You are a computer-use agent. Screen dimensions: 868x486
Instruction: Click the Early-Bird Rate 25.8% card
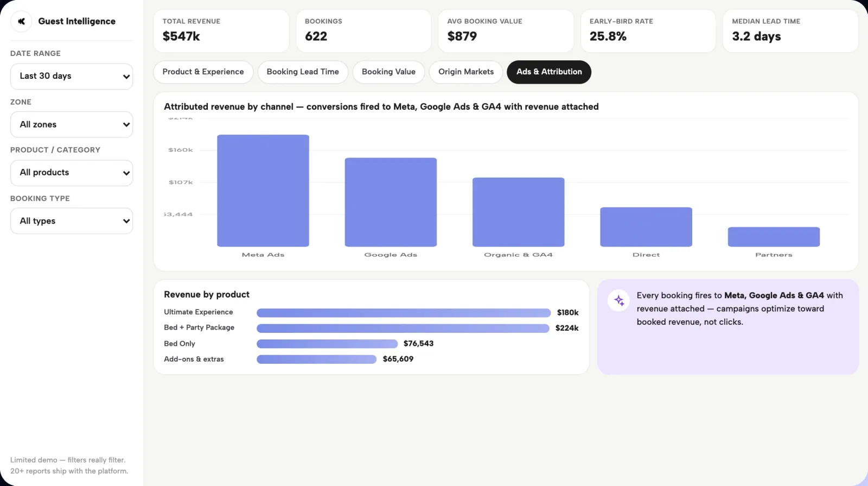click(x=648, y=31)
